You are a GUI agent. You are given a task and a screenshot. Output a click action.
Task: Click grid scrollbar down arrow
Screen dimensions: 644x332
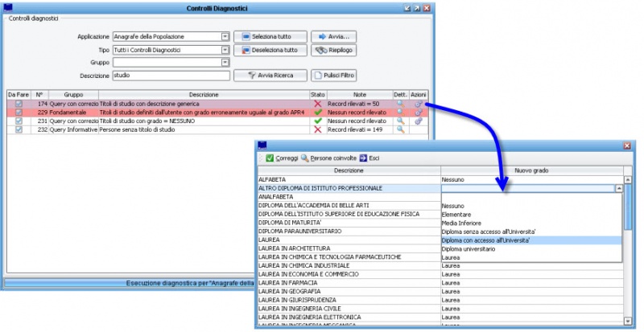point(628,321)
